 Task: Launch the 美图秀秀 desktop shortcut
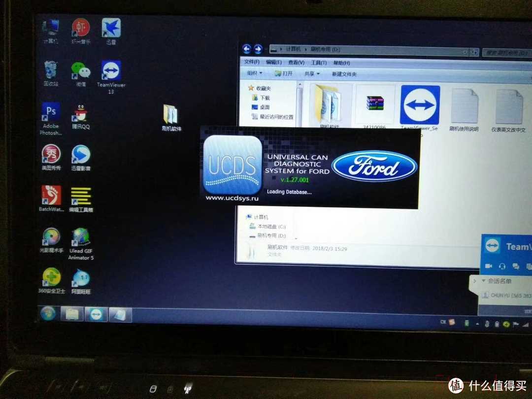[51, 157]
